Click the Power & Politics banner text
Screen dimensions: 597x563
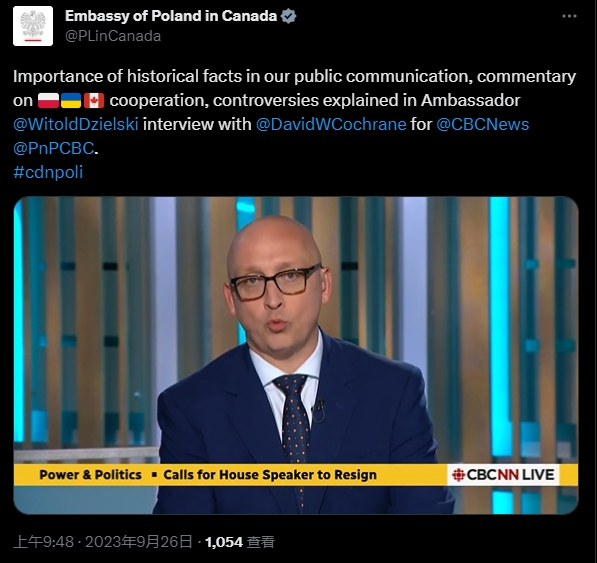90,475
